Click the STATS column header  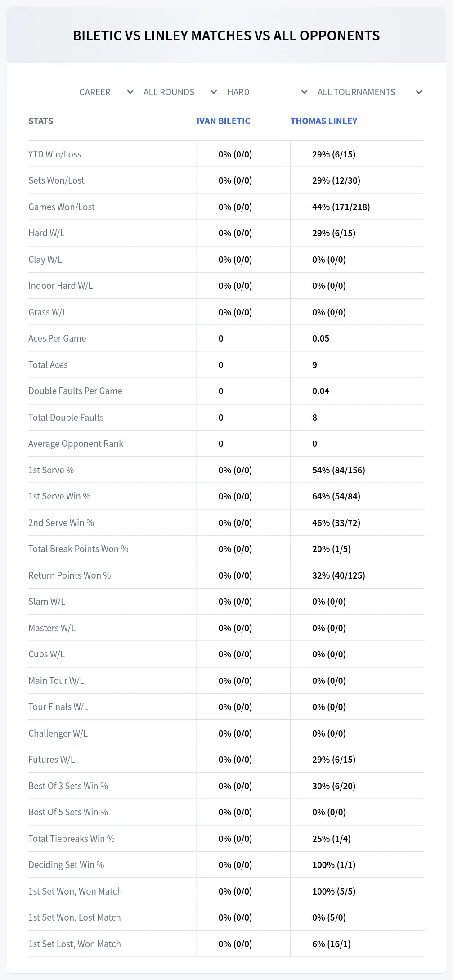point(40,121)
